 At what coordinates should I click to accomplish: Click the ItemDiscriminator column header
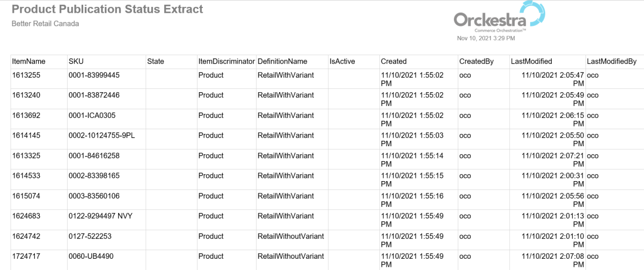(226, 62)
